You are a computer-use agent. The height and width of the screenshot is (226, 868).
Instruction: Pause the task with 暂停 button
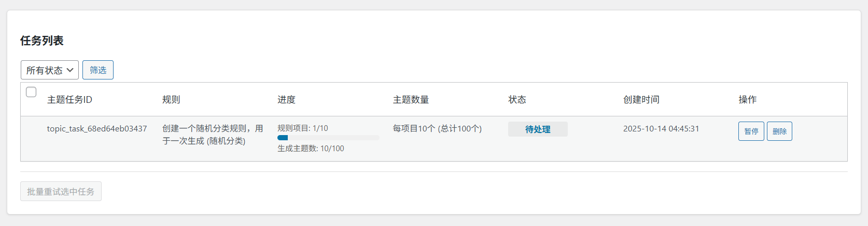coord(751,131)
